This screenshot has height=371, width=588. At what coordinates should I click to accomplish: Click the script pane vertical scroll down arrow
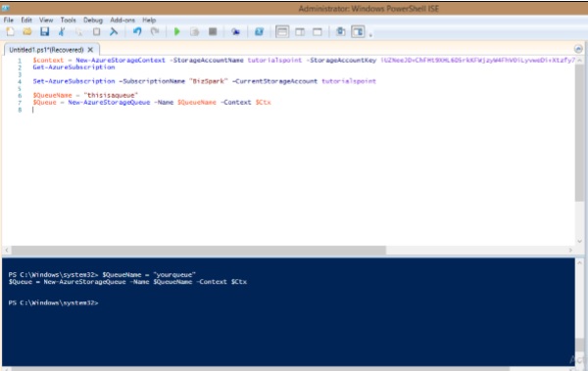point(579,241)
